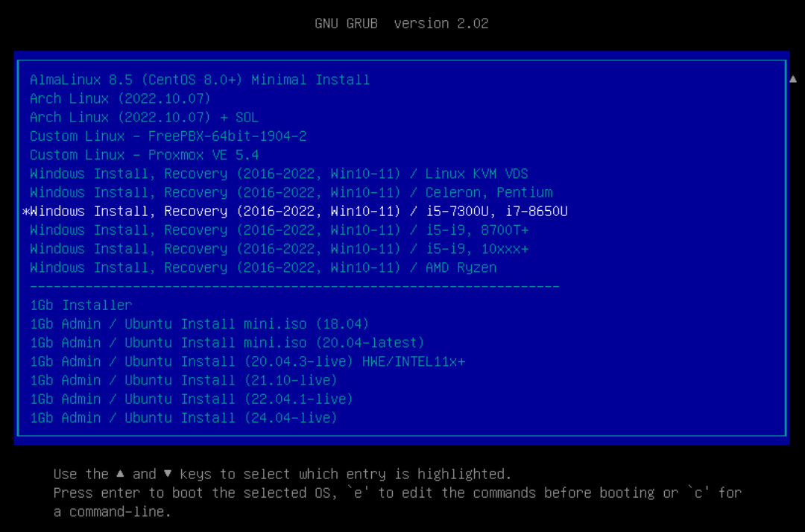Select Ubuntu Install (21.10-live) entry

[183, 380]
